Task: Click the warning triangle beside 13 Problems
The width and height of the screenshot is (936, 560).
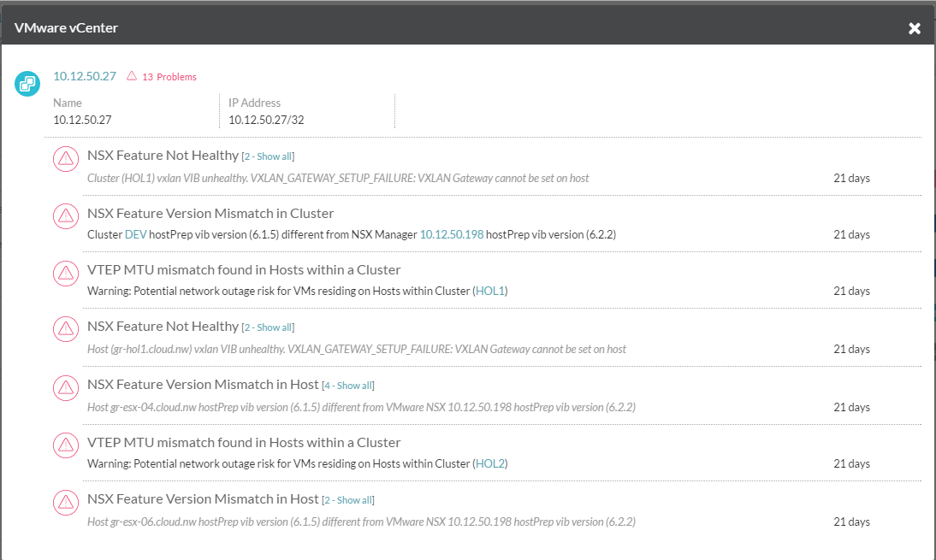Action: pos(131,76)
